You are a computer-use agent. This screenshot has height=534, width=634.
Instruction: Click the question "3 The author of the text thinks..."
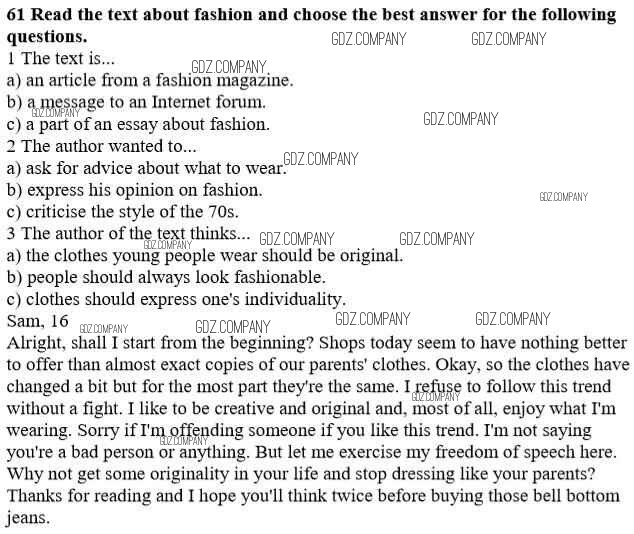(128, 234)
